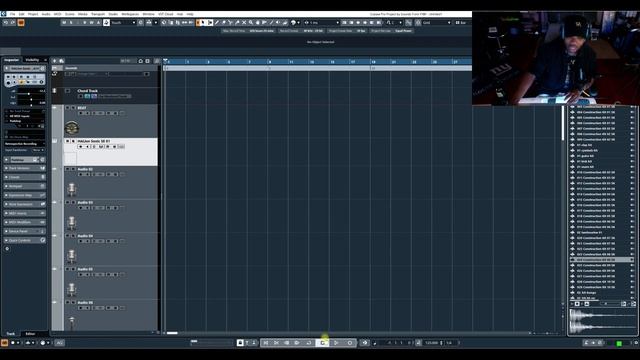This screenshot has width=640, height=360.
Task: Mute the BEAT track
Action: click(x=68, y=108)
